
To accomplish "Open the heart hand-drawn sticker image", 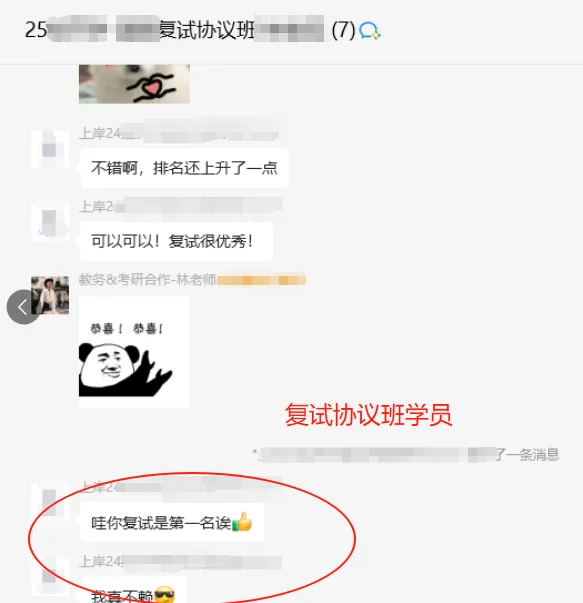I will [x=134, y=84].
